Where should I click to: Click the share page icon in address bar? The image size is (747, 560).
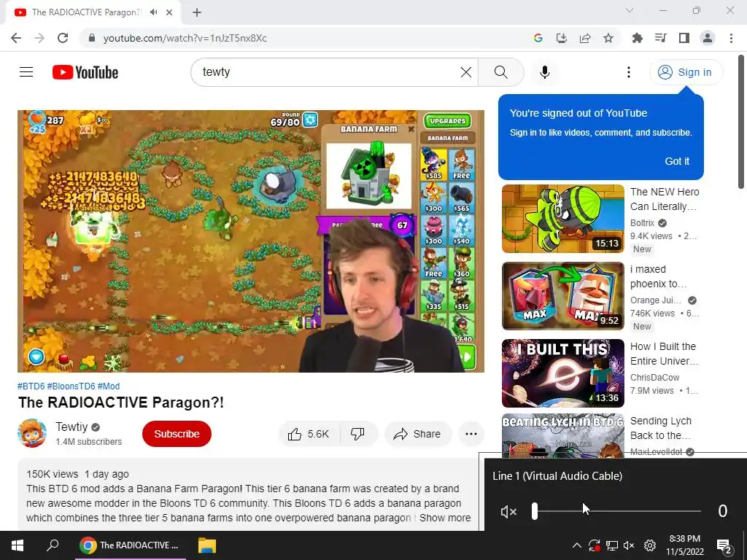pos(585,38)
